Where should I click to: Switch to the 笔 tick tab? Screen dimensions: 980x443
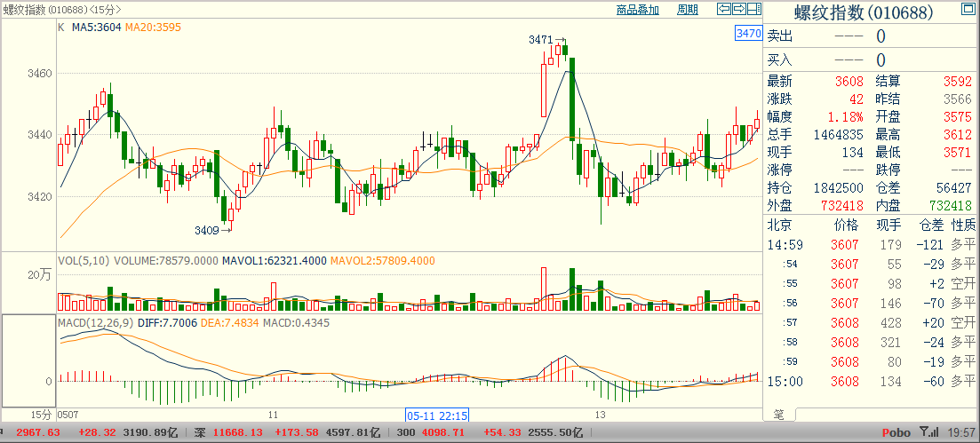[778, 415]
